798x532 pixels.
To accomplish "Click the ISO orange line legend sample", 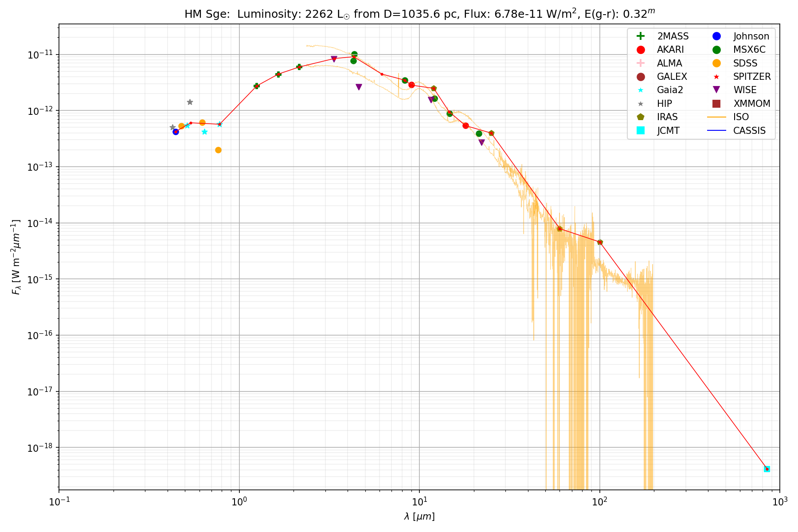I will tap(716, 117).
